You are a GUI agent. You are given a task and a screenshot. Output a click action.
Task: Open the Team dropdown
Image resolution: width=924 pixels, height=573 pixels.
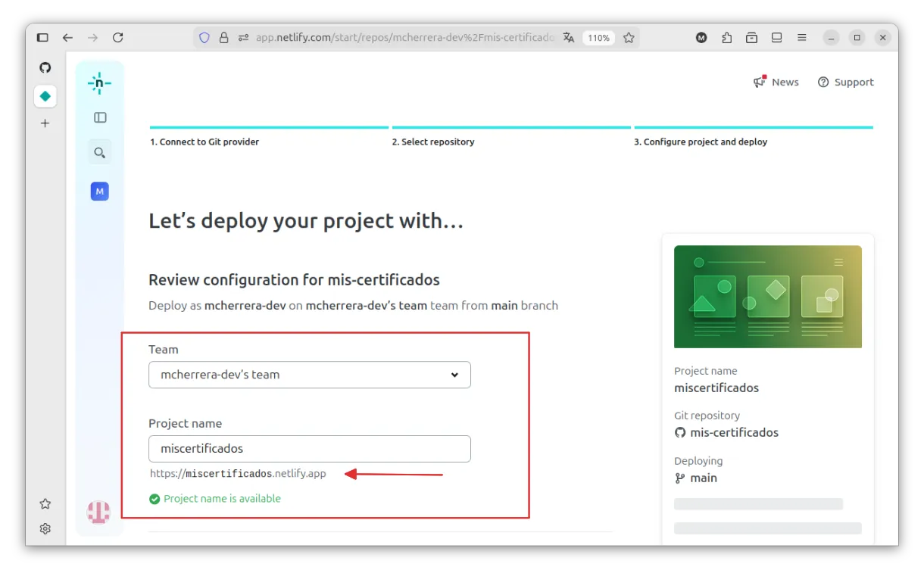click(x=309, y=375)
